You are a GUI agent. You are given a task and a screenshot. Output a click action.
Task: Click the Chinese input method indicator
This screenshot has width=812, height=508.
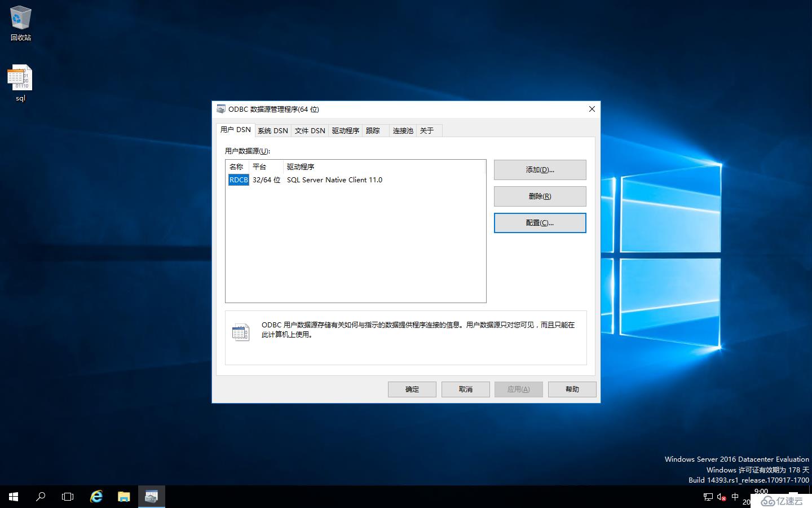(735, 497)
